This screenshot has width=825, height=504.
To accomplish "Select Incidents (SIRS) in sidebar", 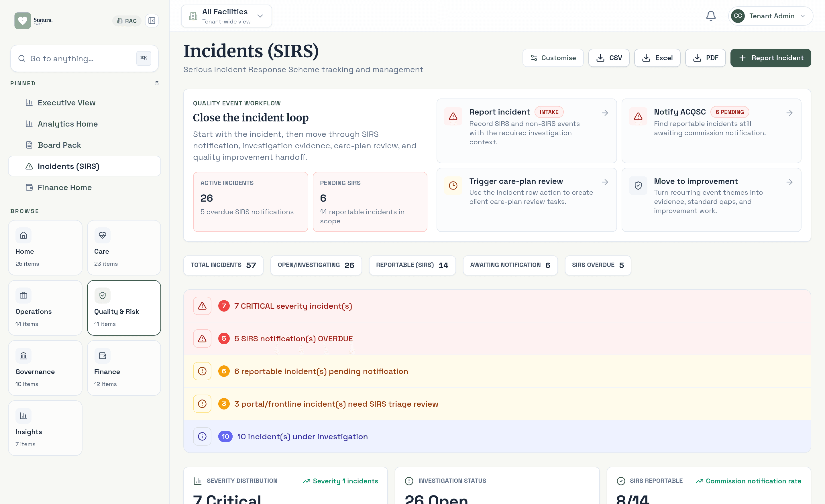I will [x=85, y=166].
